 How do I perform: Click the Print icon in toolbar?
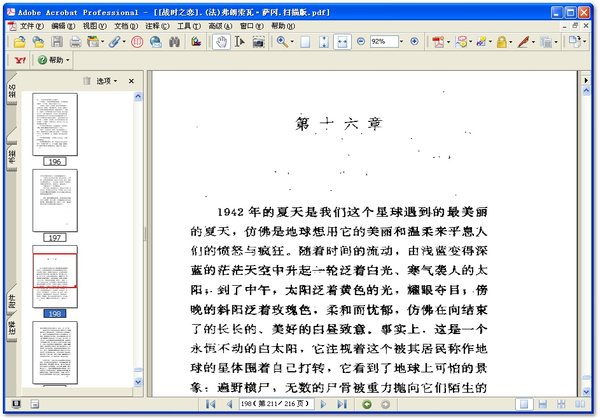point(75,42)
